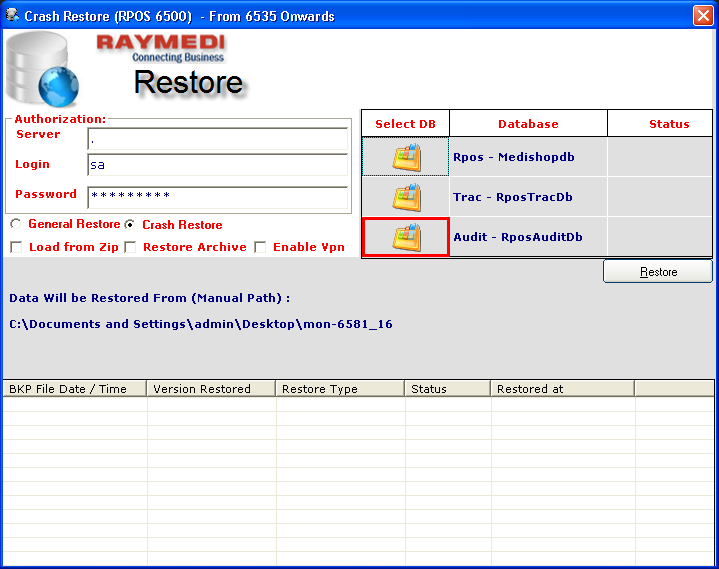Click the Rpos - Medishopdb text cell
719x569 pixels.
(528, 157)
